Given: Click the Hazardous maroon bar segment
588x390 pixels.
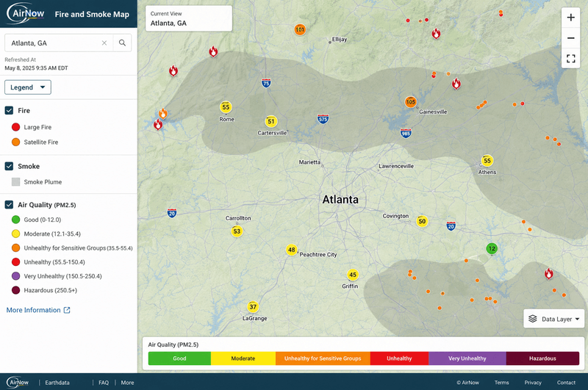Looking at the screenshot, I should (542, 358).
